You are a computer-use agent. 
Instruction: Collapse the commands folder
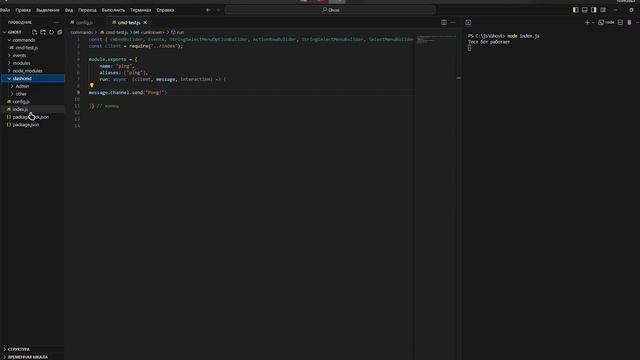32,40
